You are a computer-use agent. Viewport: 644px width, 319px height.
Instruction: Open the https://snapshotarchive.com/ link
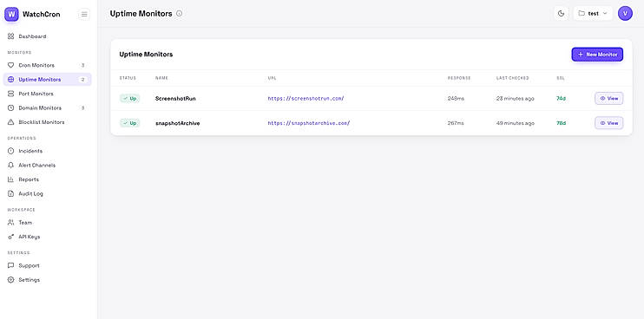309,123
